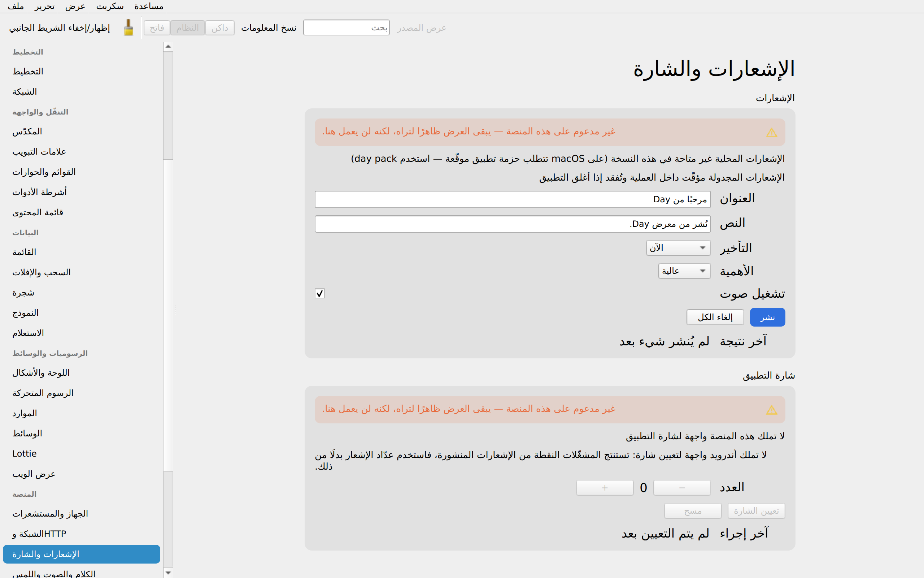Click the عرض المصدر button
This screenshot has width=924, height=578.
[x=422, y=28]
